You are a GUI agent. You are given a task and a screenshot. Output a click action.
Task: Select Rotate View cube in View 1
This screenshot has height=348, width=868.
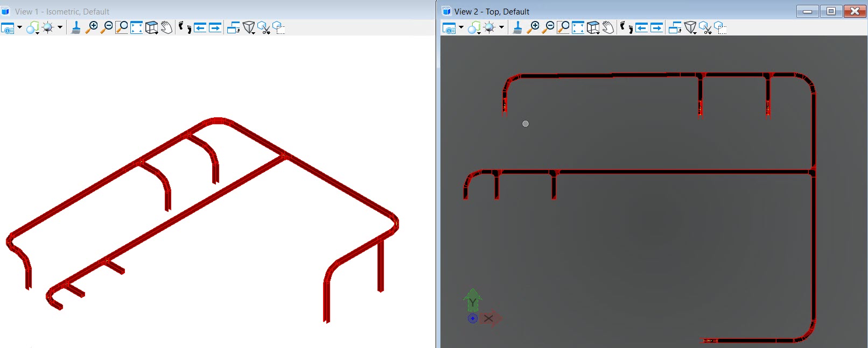click(x=152, y=28)
